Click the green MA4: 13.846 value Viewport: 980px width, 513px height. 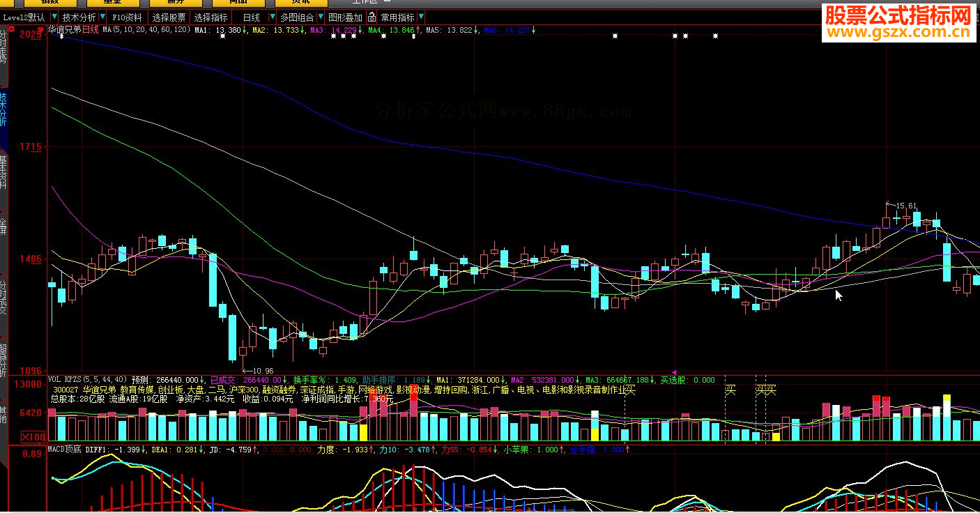tap(391, 30)
